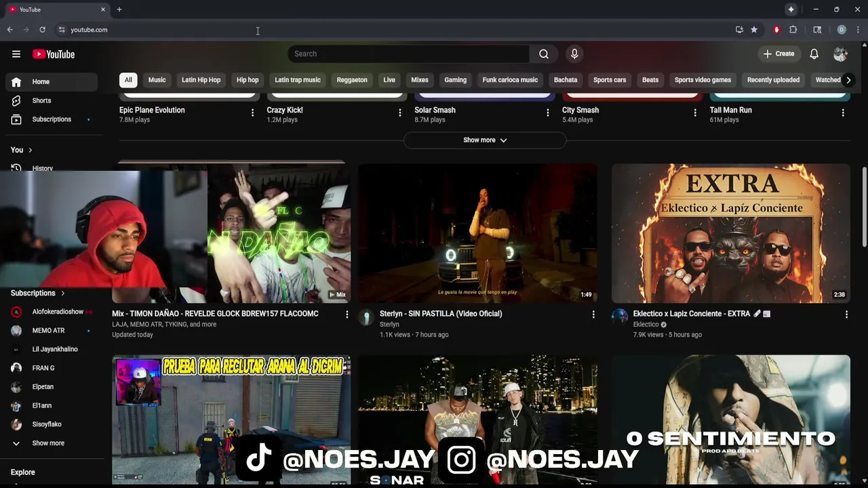
Task: Click the page vertical scrollbar
Action: point(864,207)
